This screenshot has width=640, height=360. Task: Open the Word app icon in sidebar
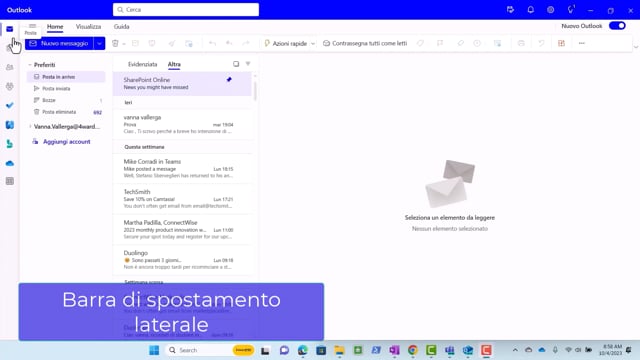pyautogui.click(x=9, y=125)
